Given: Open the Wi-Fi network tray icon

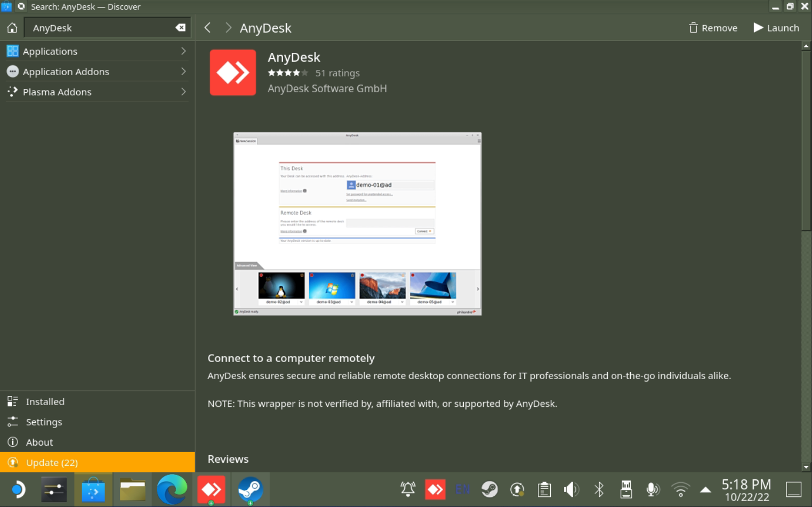Looking at the screenshot, I should (x=681, y=489).
